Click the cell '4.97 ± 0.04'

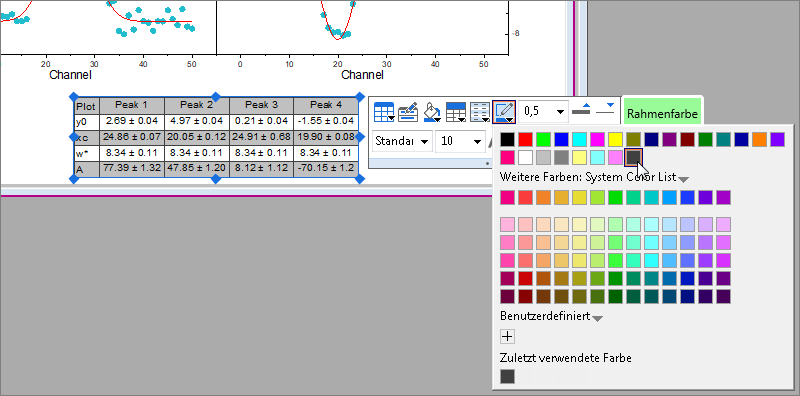click(x=196, y=121)
